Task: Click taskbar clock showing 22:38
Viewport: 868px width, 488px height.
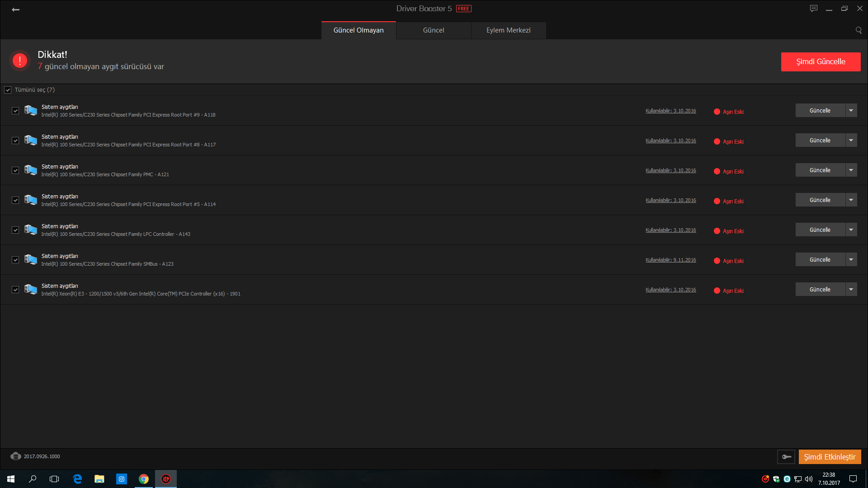Action: click(x=829, y=479)
